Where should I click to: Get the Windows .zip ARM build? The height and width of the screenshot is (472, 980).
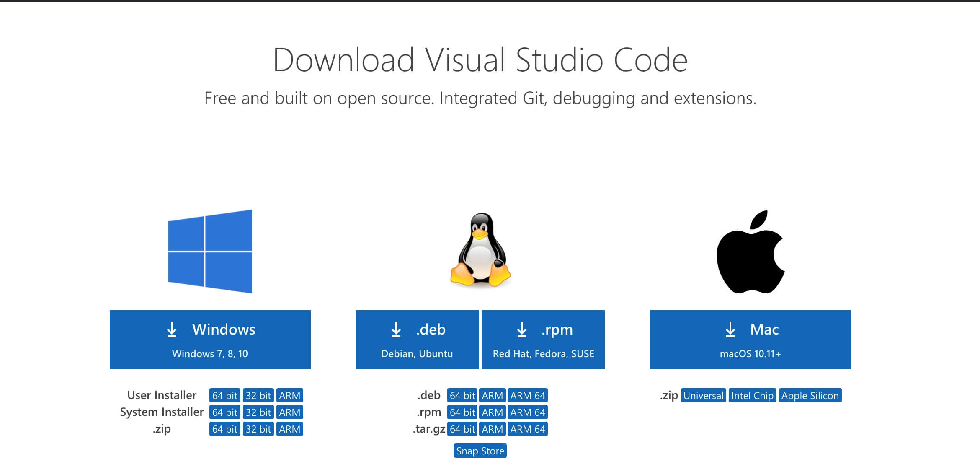(x=290, y=429)
